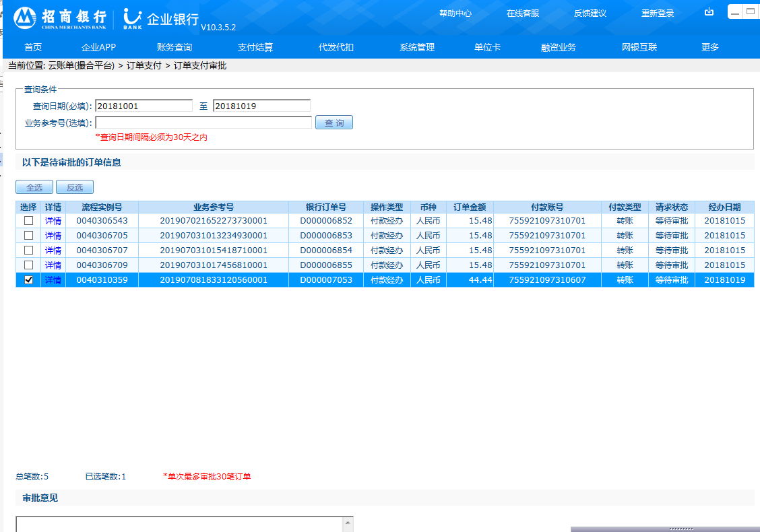Open the 帮助中心 help link

pyautogui.click(x=455, y=13)
